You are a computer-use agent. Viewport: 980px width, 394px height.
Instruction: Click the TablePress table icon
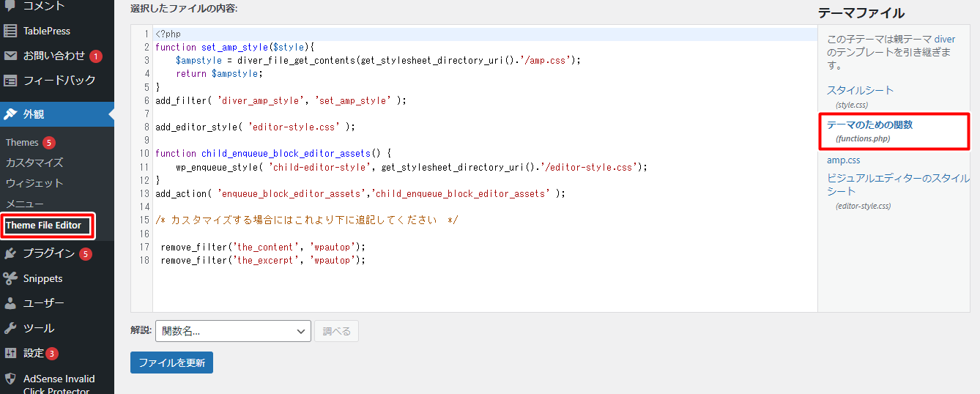click(10, 31)
